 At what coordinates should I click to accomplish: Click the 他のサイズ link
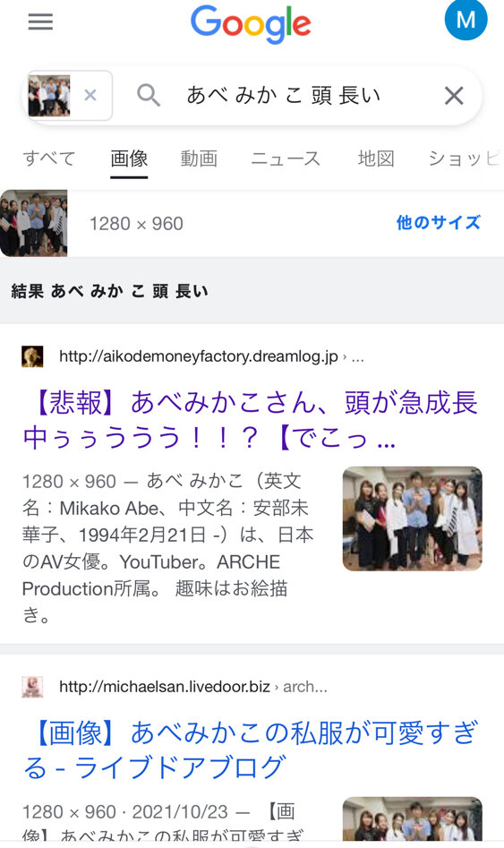click(438, 222)
